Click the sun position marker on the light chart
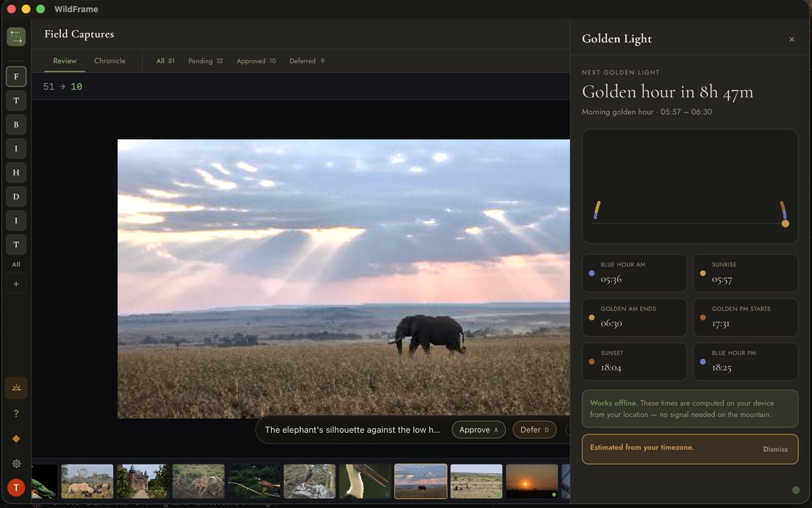 pos(785,223)
